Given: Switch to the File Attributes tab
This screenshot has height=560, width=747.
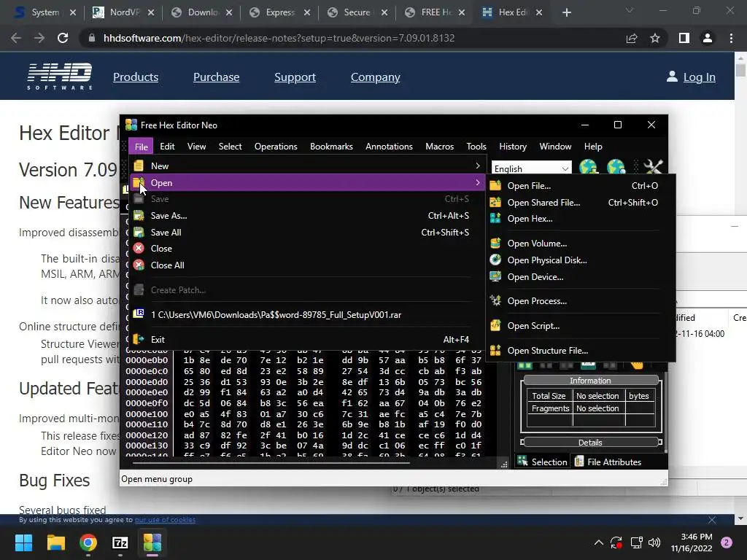Looking at the screenshot, I should [608, 462].
